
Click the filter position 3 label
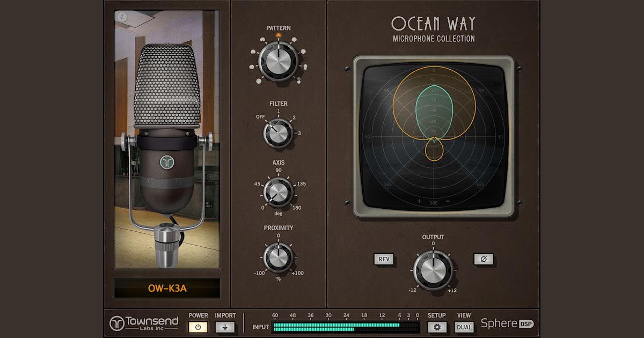pos(299,133)
